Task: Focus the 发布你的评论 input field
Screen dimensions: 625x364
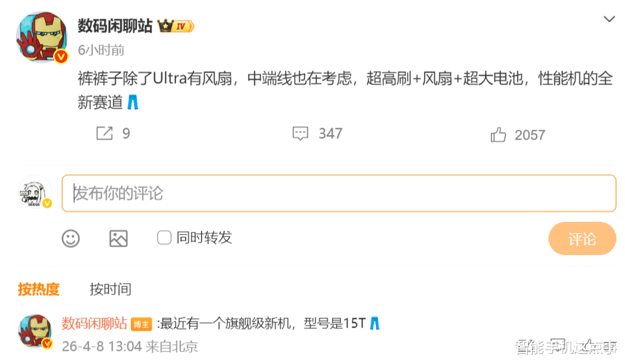Action: [339, 193]
